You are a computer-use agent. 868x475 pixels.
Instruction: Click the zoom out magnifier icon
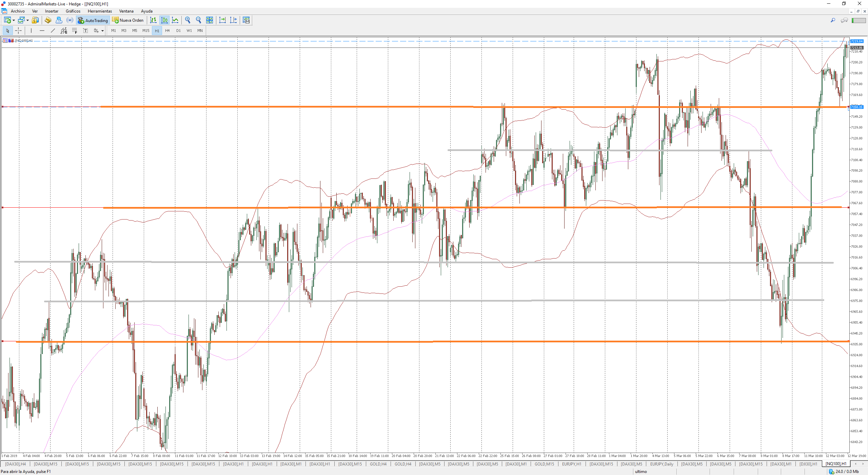click(x=198, y=20)
